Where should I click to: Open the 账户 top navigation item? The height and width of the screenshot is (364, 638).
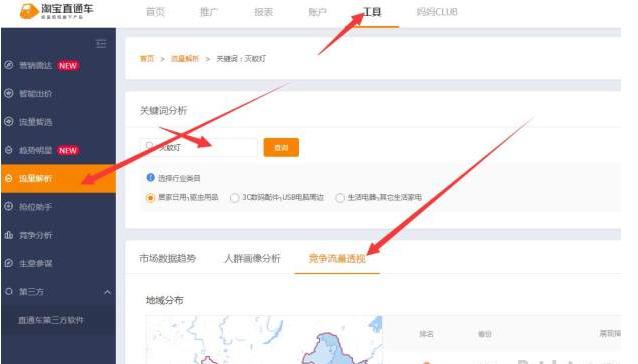(x=317, y=12)
